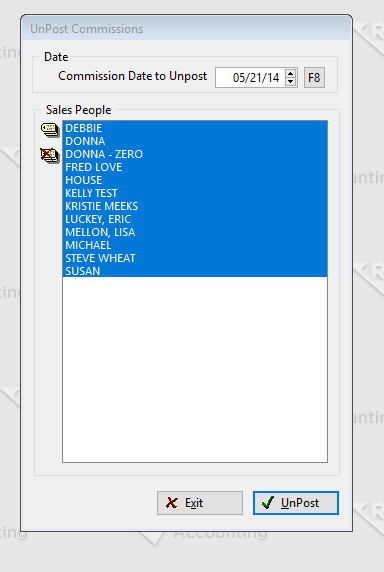The image size is (384, 572).
Task: Select STEVE WHEAT in the list
Action: click(x=195, y=258)
